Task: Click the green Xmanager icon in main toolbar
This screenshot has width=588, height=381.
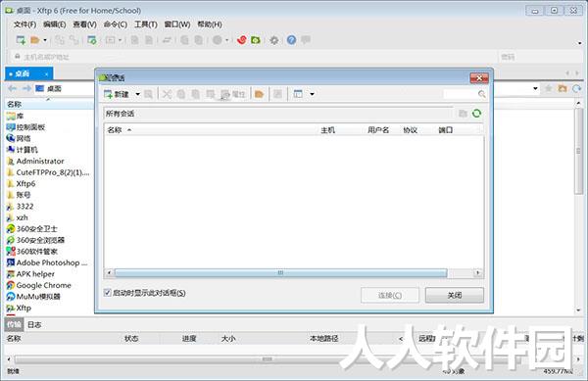Action: point(256,40)
